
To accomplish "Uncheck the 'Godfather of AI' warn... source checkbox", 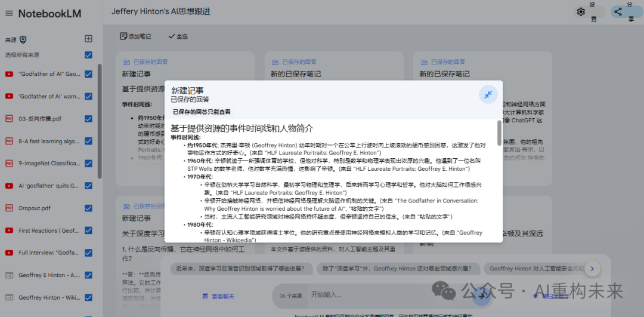I will pyautogui.click(x=88, y=96).
